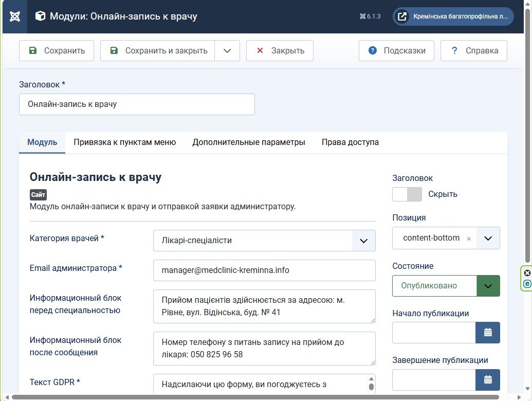Click the Email администратора input field
The height and width of the screenshot is (401, 532).
tap(264, 270)
